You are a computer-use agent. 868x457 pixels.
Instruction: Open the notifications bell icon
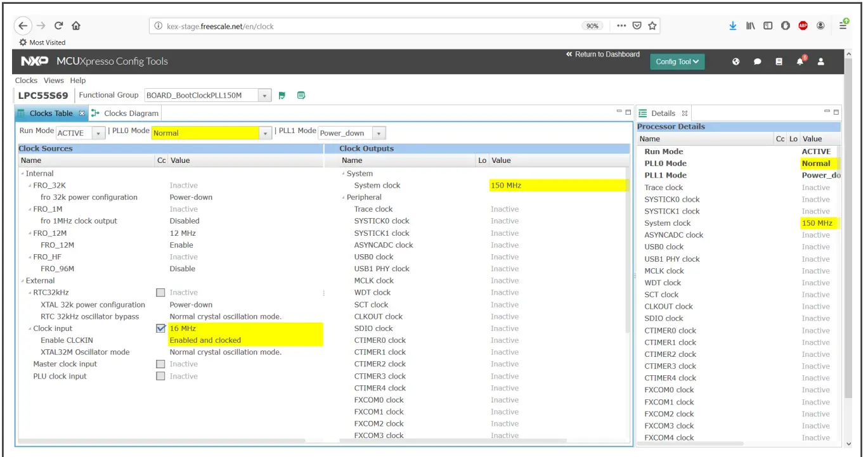pos(800,61)
